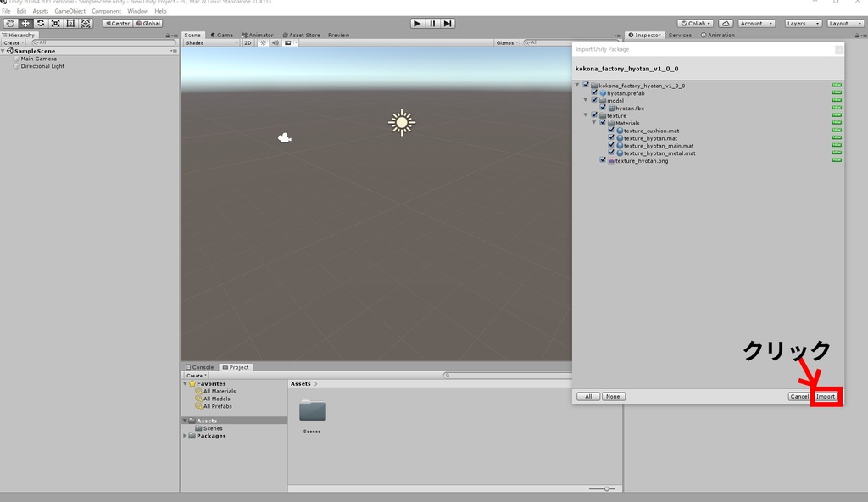This screenshot has width=868, height=502.
Task: Toggle the Global handle rotation button
Action: (x=147, y=23)
